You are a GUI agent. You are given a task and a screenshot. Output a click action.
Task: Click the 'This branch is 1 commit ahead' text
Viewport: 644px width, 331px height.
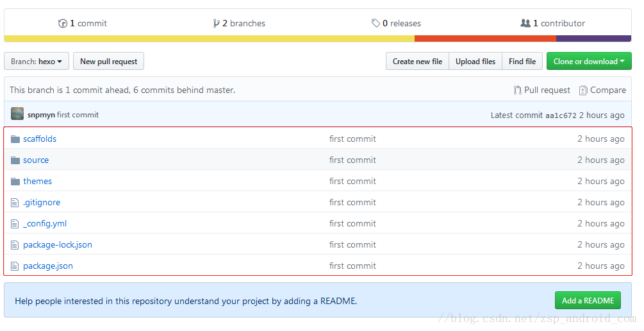[122, 90]
